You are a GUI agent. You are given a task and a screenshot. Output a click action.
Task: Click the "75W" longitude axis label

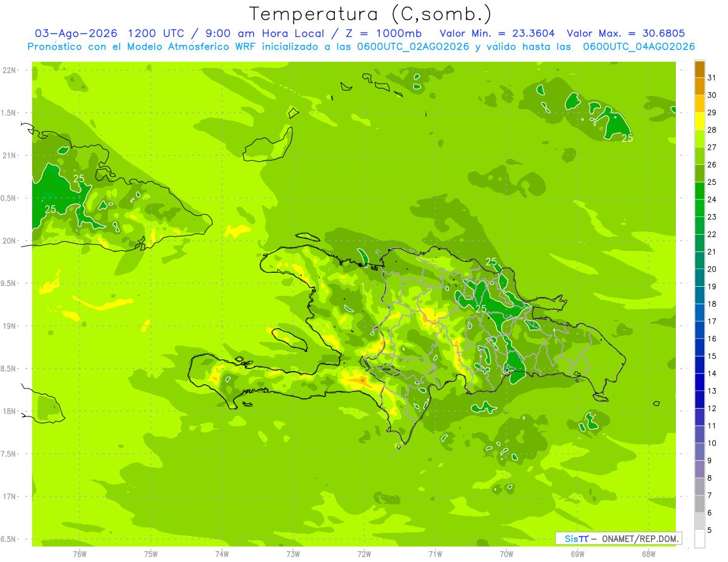(x=151, y=554)
